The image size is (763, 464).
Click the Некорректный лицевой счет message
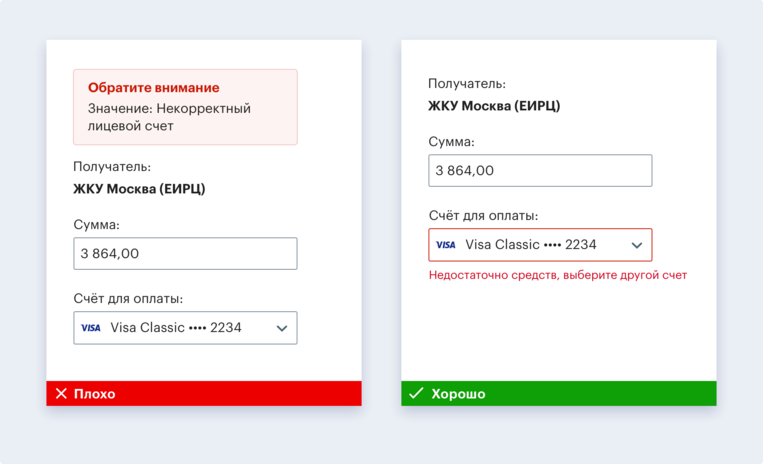pyautogui.click(x=169, y=117)
